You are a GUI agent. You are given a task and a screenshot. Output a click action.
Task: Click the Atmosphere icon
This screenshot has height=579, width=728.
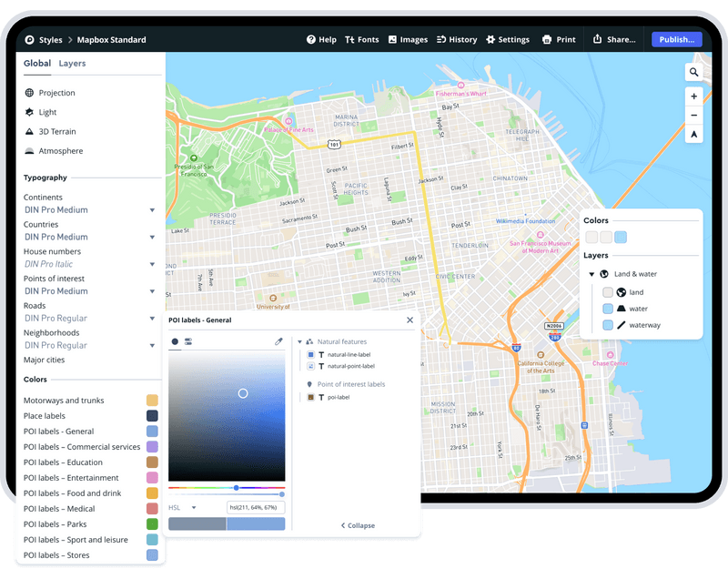coord(31,150)
